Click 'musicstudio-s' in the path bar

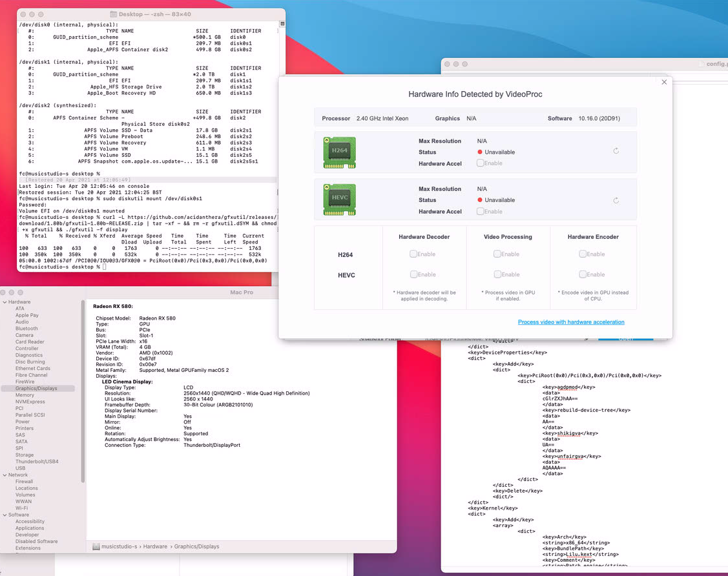pos(120,547)
